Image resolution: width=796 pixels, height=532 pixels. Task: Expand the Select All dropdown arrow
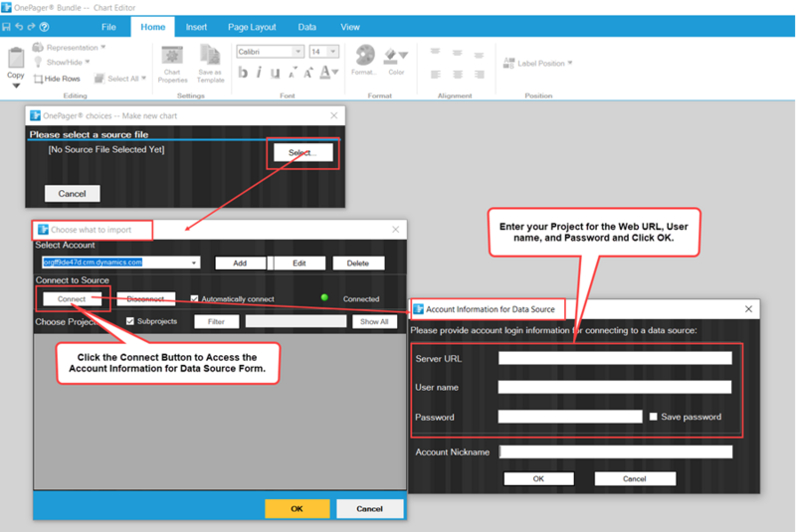tap(143, 79)
